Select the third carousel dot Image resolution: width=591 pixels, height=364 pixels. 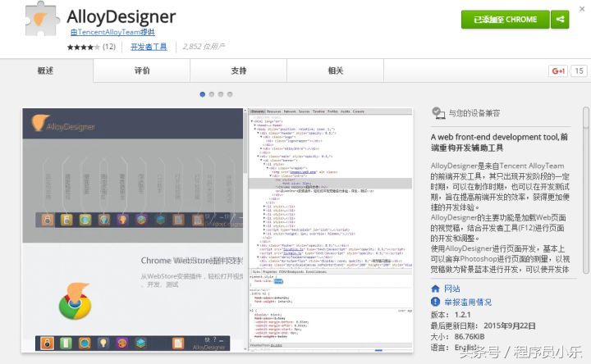tap(221, 94)
